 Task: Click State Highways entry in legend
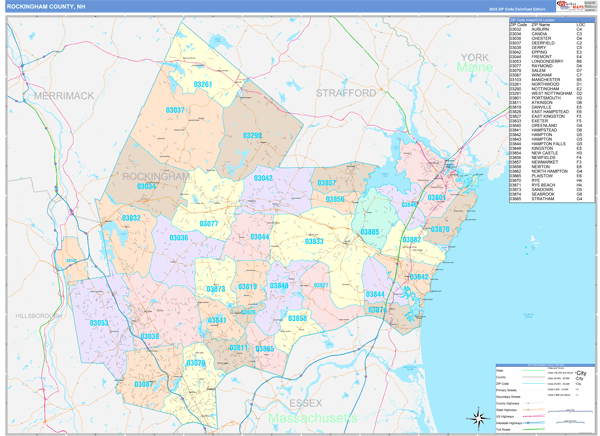coord(521,410)
